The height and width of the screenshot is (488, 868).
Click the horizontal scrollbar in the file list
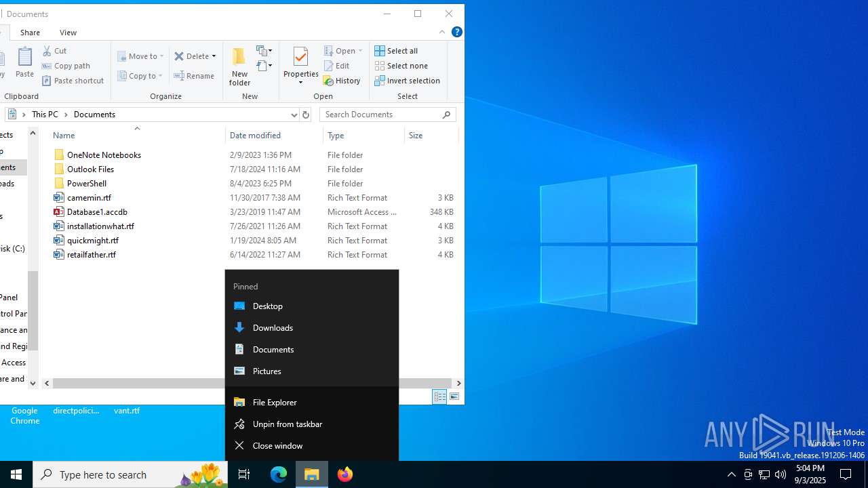252,383
